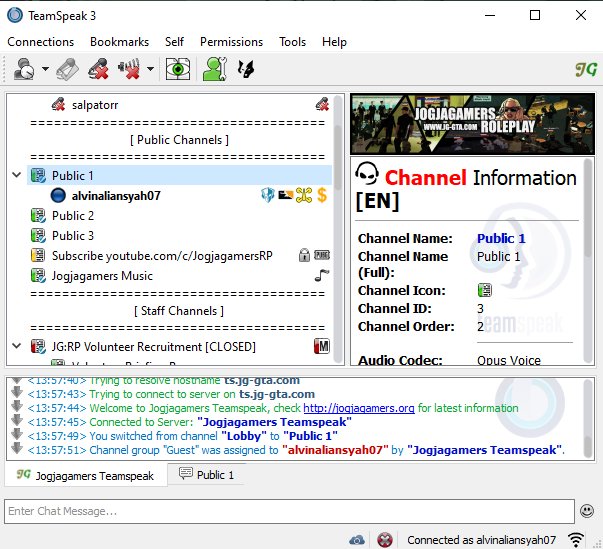Collapse the JG:RP Volunteer Recruitment channel
The height and width of the screenshot is (549, 603).
tap(17, 346)
